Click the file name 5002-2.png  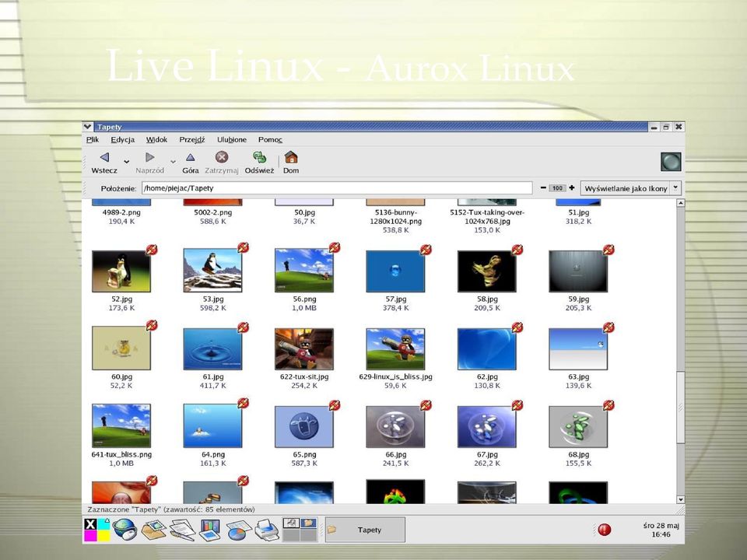213,212
